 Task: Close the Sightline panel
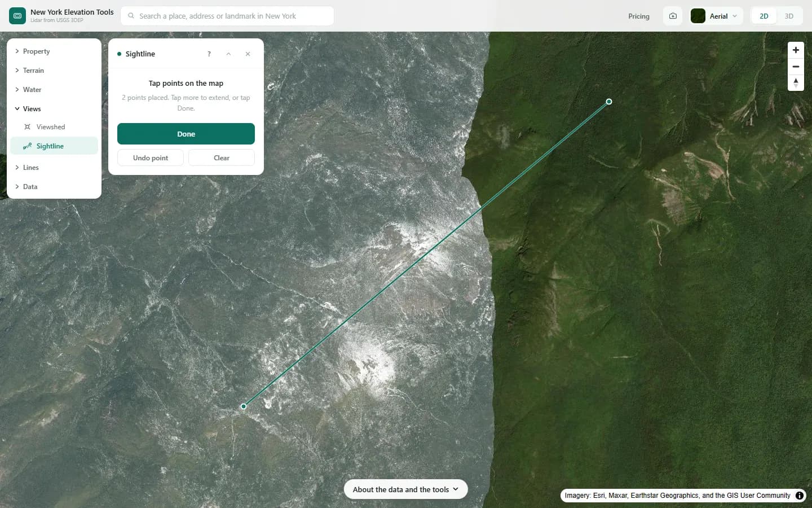(248, 54)
